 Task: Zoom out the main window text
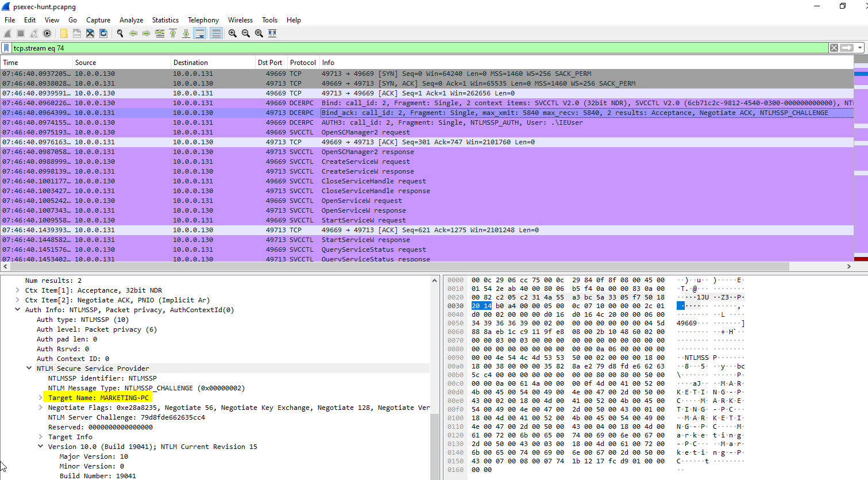246,33
